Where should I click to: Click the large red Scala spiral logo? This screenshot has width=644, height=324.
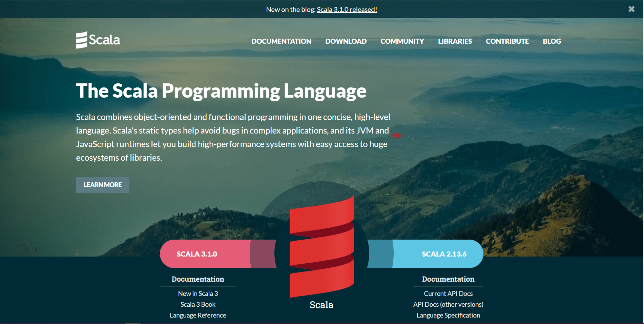322,246
